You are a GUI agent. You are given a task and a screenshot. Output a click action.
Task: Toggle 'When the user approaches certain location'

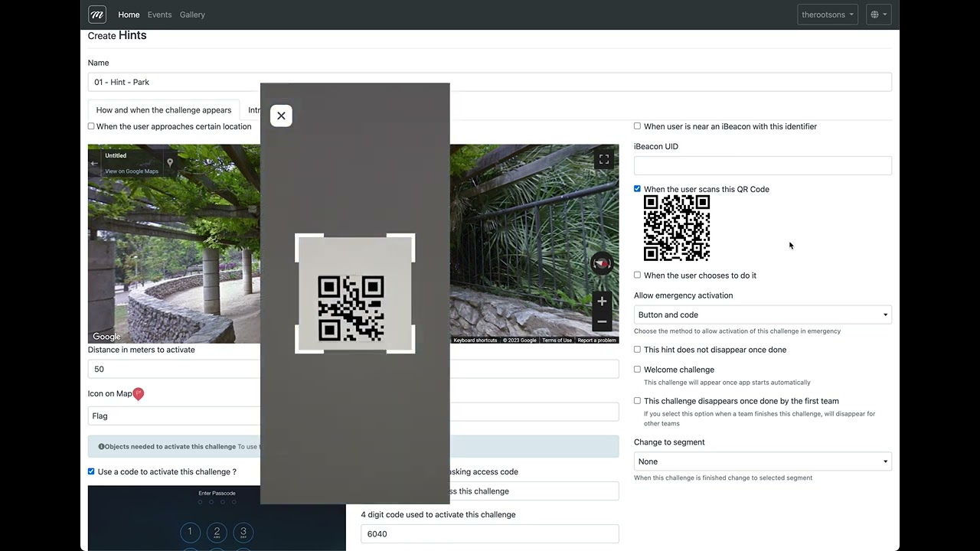91,126
